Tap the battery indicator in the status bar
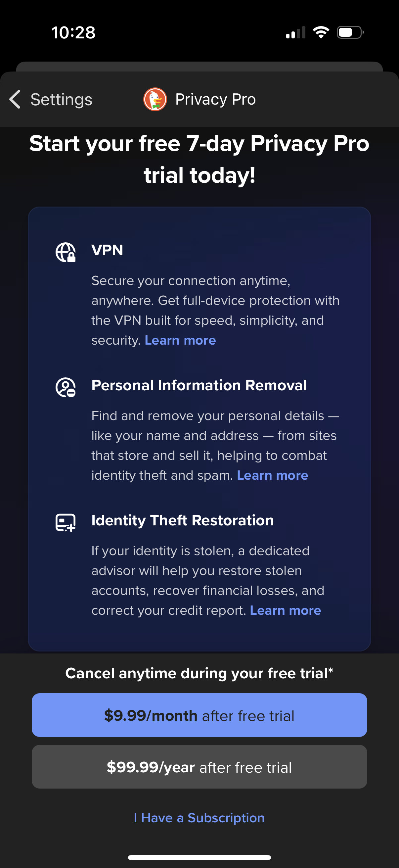Viewport: 399px width, 868px height. (349, 31)
